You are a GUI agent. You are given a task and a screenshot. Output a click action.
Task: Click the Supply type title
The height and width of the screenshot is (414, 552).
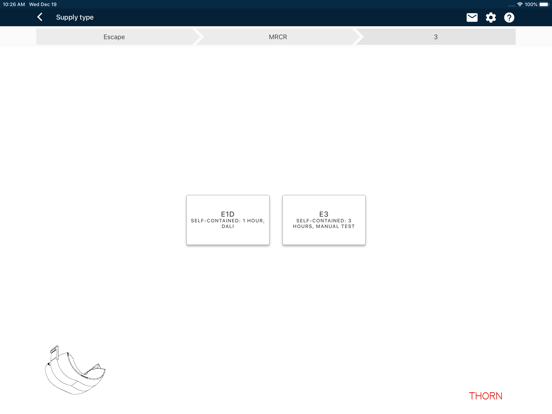click(75, 17)
